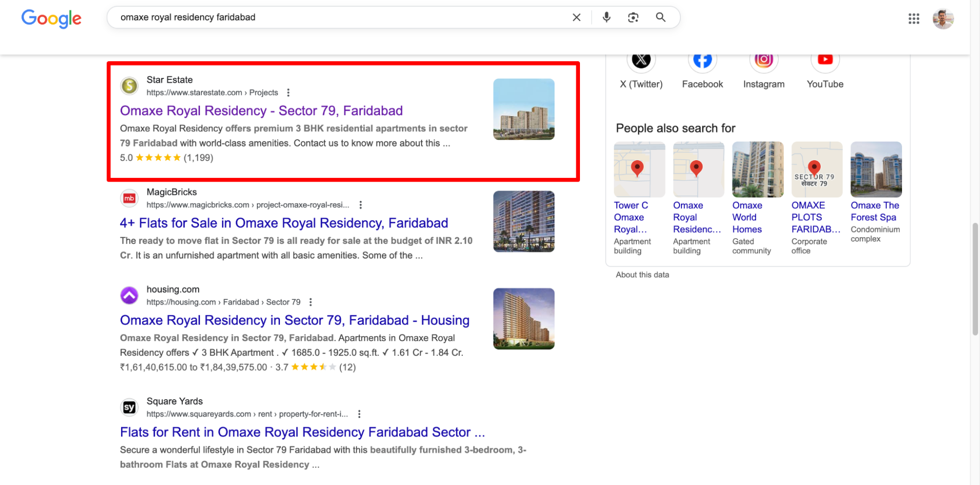Viewport: 980px width, 485px height.
Task: Click the page vertical scrollbar thumb
Action: coord(975,279)
